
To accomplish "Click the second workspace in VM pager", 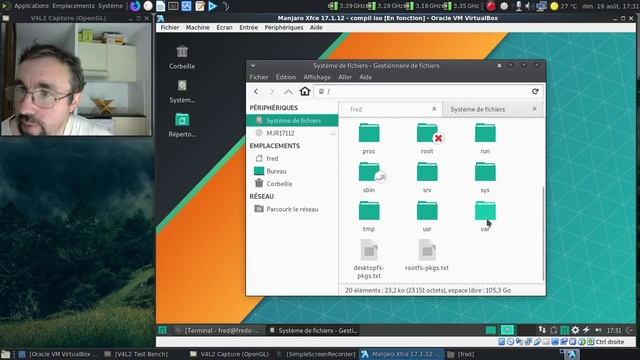I will click(x=507, y=330).
